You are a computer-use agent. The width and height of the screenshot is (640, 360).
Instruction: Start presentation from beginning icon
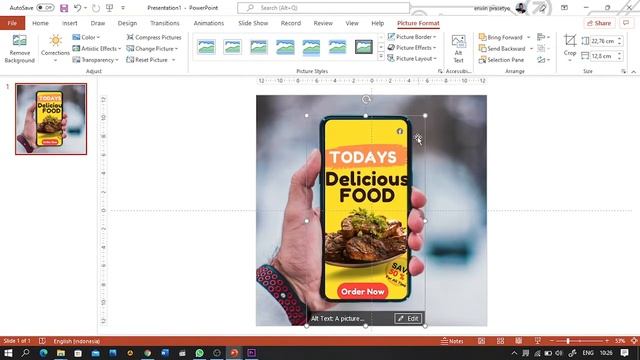click(109, 8)
